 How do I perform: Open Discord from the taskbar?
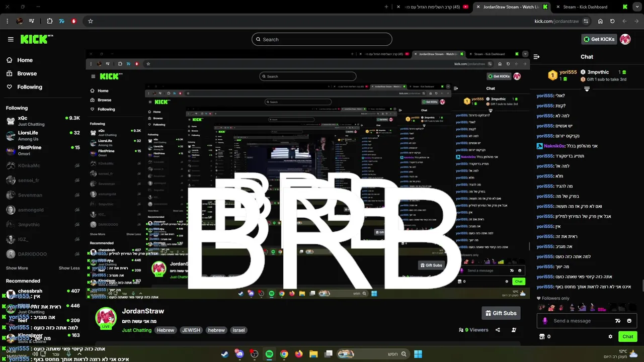[x=239, y=354]
